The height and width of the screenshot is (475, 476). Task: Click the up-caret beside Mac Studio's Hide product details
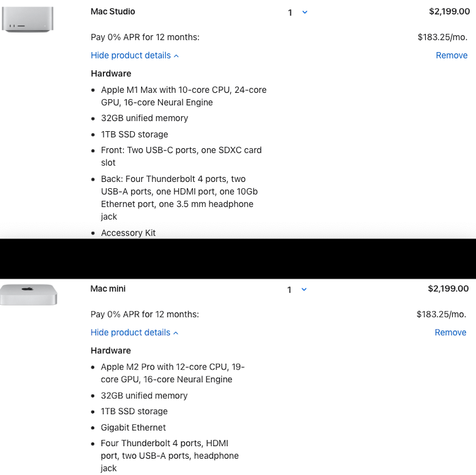[x=176, y=56]
